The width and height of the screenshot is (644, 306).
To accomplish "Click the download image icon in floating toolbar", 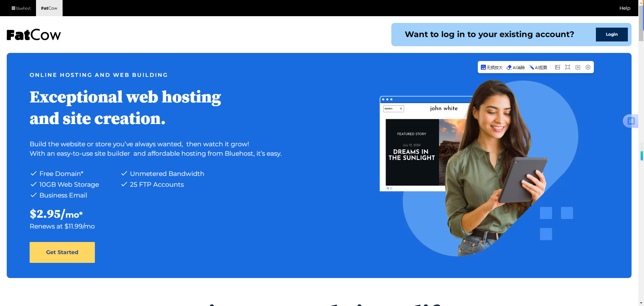I will click(x=578, y=67).
